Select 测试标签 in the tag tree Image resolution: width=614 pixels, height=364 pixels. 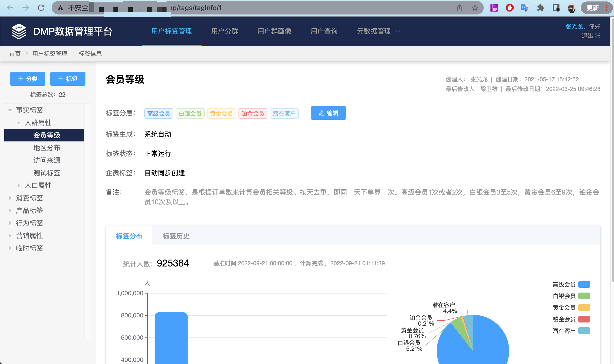tap(47, 173)
